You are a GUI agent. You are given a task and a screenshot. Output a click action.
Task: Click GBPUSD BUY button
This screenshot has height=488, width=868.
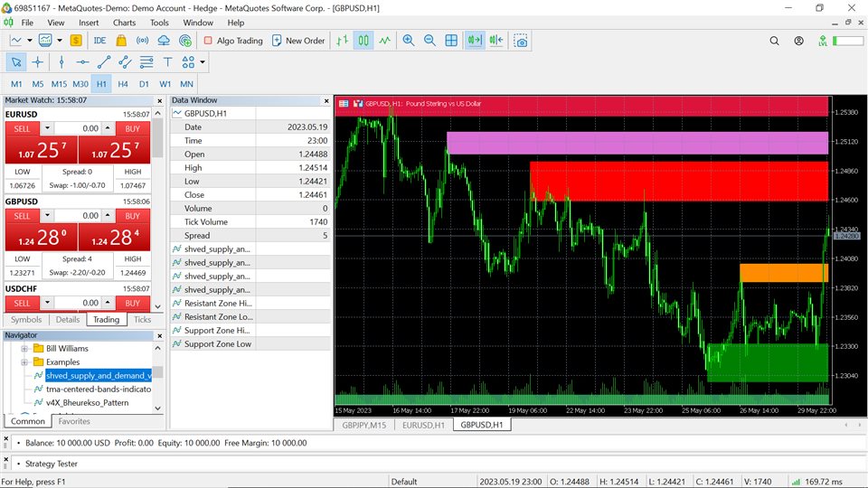coord(132,216)
